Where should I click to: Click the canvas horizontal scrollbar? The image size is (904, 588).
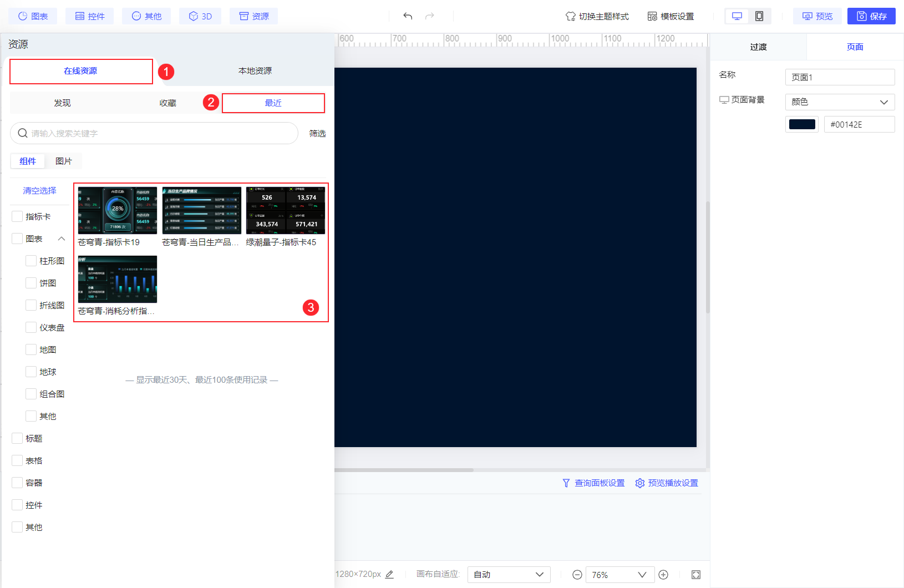404,470
